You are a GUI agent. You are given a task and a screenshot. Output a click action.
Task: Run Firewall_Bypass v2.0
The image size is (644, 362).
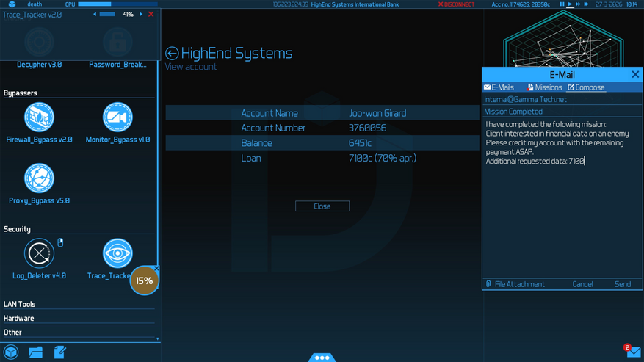click(x=39, y=117)
